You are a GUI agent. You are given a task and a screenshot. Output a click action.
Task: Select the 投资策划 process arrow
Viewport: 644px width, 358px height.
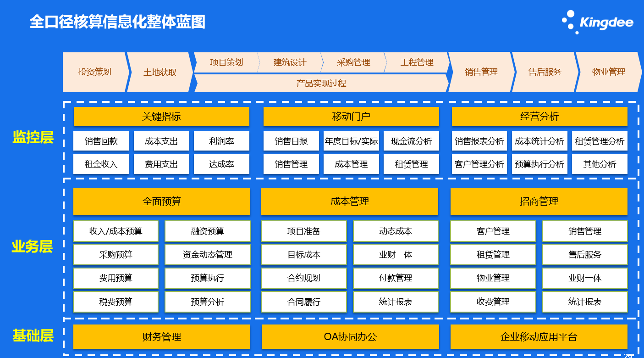click(x=94, y=72)
